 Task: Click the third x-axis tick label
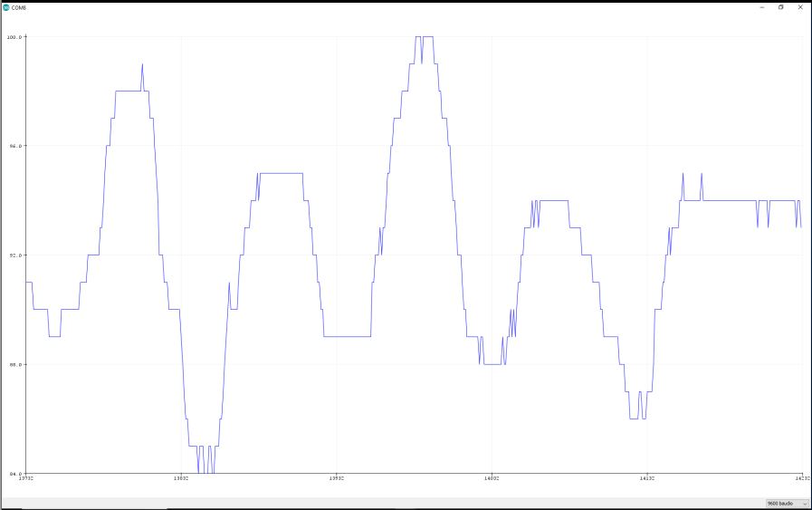[x=337, y=479]
